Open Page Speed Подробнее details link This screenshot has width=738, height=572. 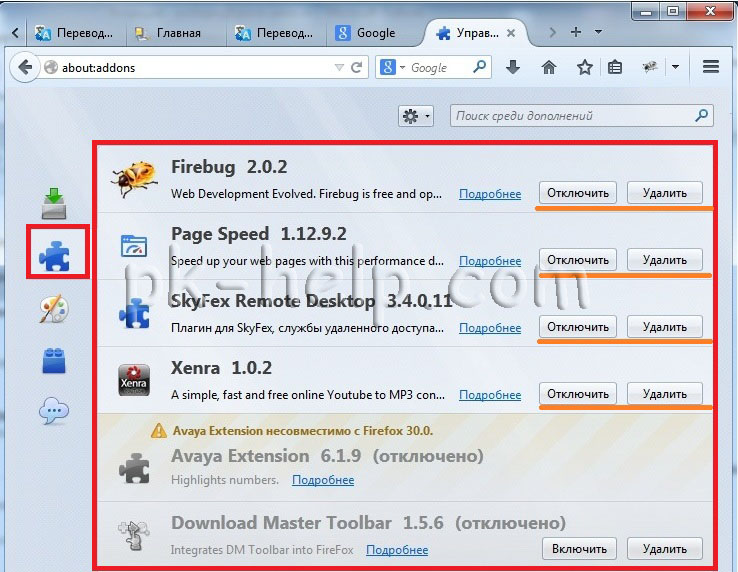[490, 261]
